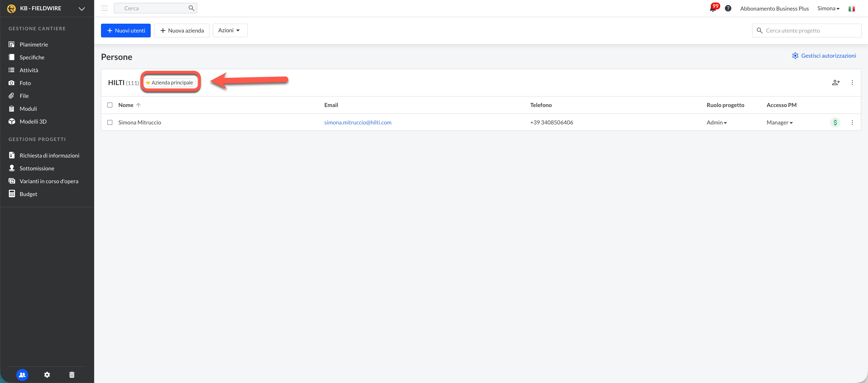
Task: Click the green dollar sign icon
Action: click(x=835, y=122)
